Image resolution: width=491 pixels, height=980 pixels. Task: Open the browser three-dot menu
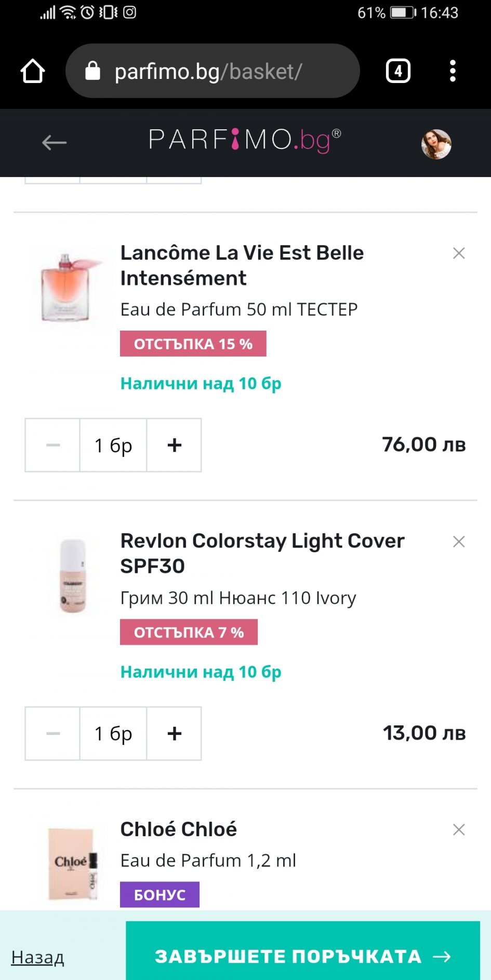pyautogui.click(x=453, y=71)
